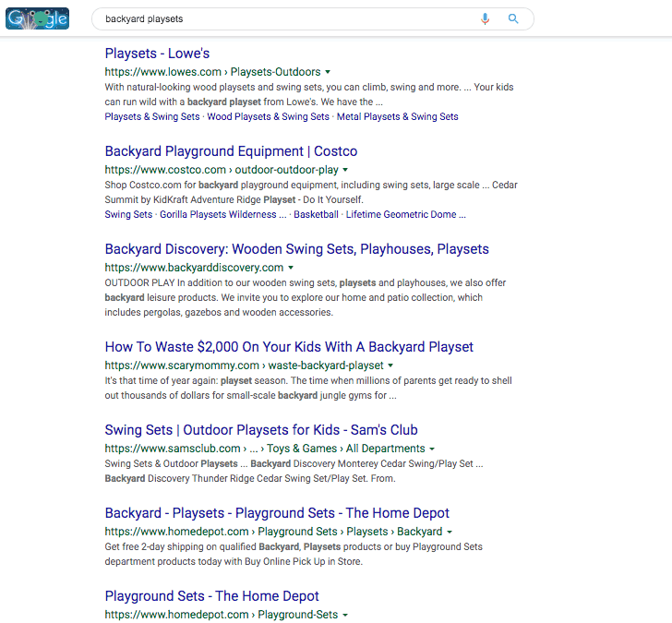672x623 pixels.
Task: Click the magnifying glass search icon
Action: point(513,18)
